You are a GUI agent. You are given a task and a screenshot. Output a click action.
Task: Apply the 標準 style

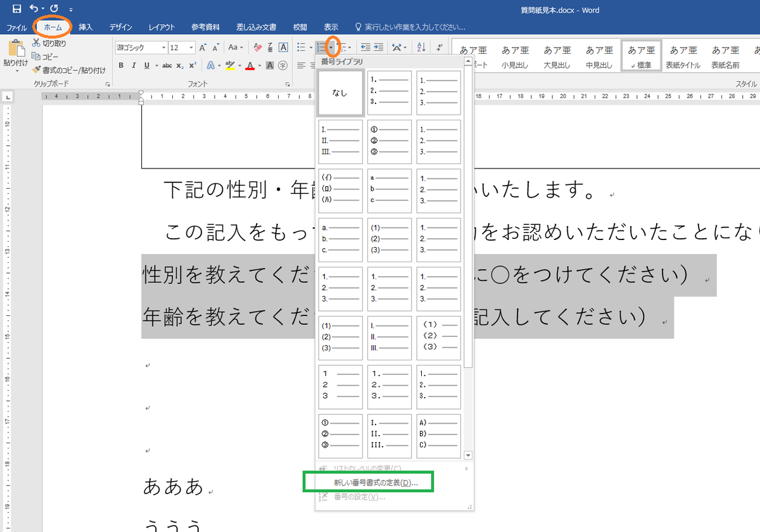tap(641, 56)
